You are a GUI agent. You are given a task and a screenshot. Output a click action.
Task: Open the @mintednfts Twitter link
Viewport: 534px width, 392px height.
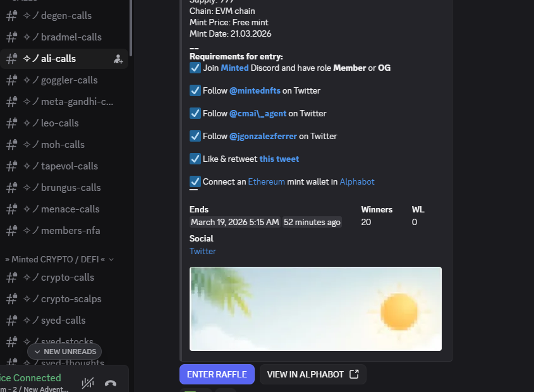[255, 90]
